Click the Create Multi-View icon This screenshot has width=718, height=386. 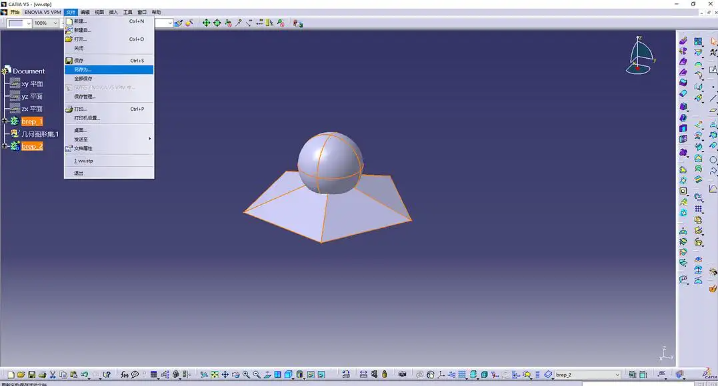[x=277, y=375]
